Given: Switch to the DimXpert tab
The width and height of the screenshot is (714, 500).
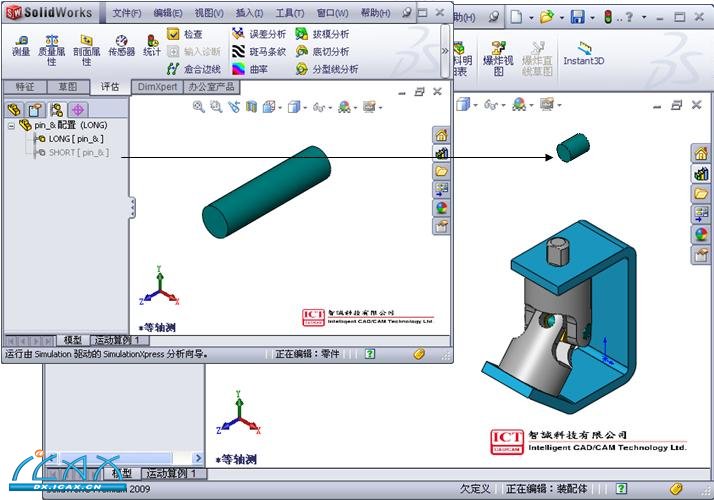Looking at the screenshot, I should 157,87.
